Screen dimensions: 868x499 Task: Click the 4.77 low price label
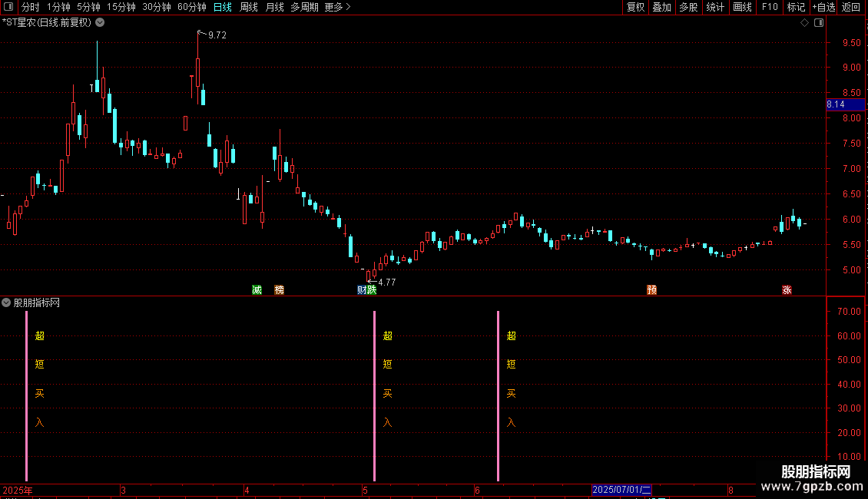tap(387, 283)
